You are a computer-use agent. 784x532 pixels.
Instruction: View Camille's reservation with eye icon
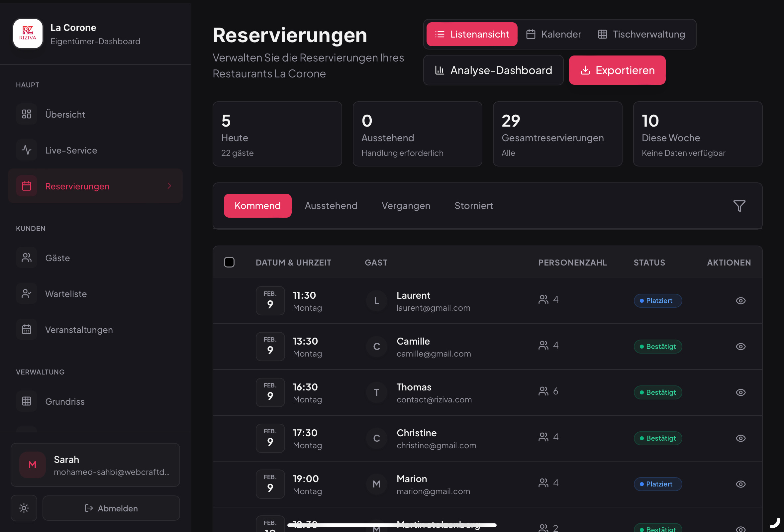click(x=740, y=347)
